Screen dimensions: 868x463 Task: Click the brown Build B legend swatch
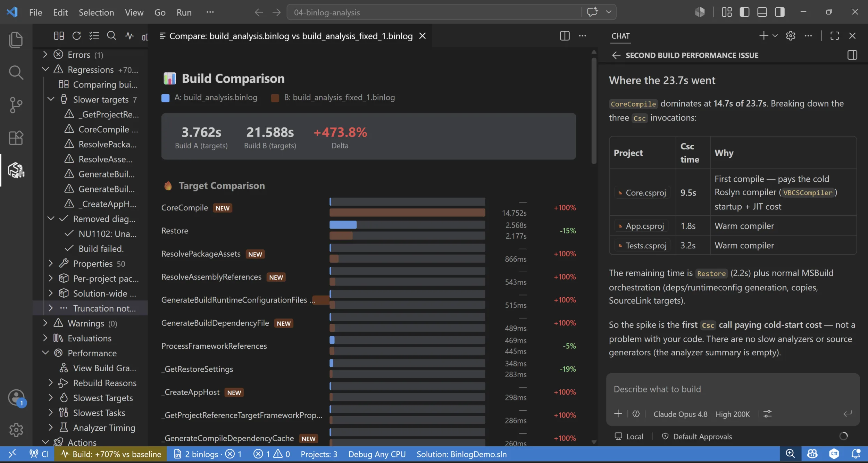coord(275,98)
